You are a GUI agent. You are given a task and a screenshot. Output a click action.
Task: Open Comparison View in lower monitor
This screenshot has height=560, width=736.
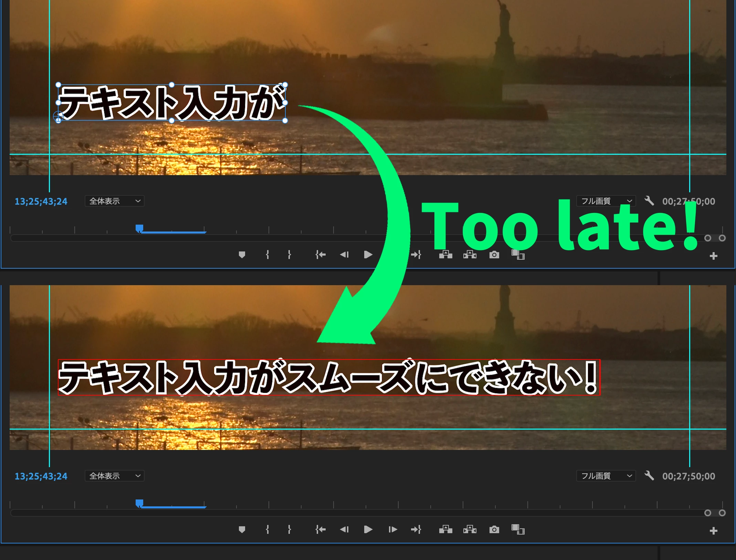(x=517, y=529)
